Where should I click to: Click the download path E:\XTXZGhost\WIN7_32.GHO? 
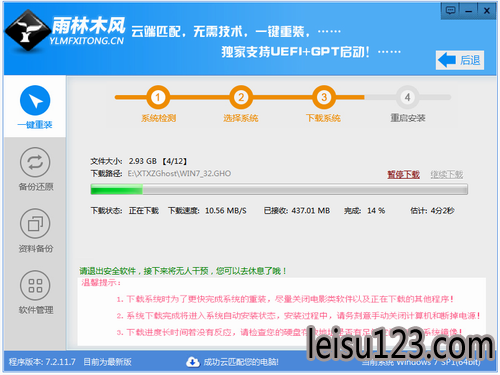point(179,174)
